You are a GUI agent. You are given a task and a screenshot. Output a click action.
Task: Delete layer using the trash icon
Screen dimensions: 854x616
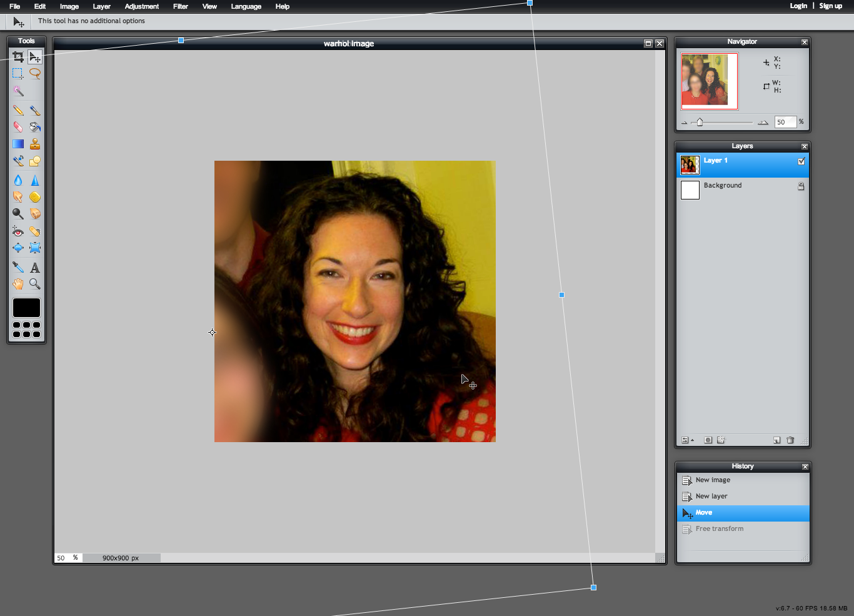click(790, 440)
